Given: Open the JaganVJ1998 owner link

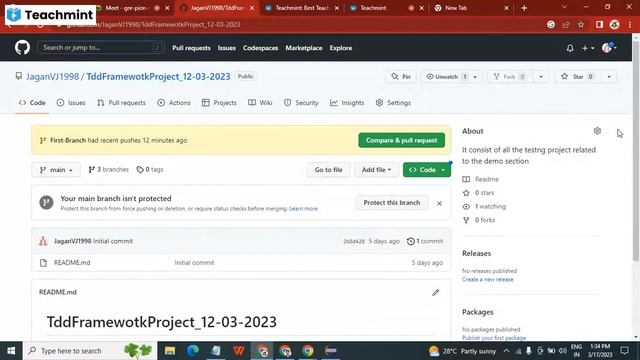Looking at the screenshot, I should [x=53, y=77].
